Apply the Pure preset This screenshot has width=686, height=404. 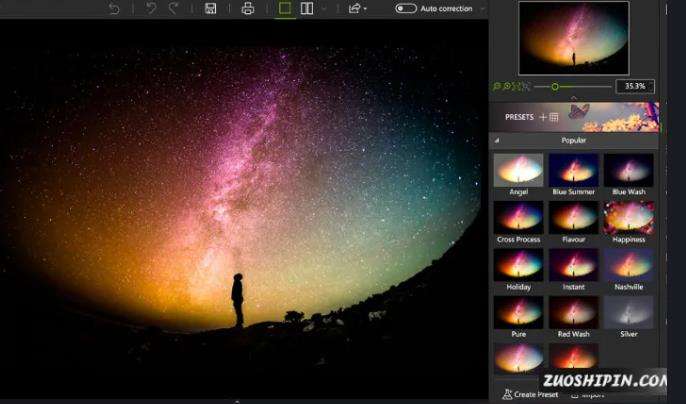click(518, 317)
